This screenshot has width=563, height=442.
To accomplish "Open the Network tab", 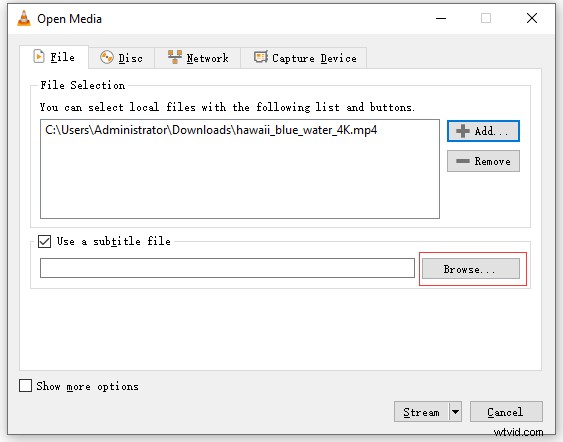I will 198,57.
